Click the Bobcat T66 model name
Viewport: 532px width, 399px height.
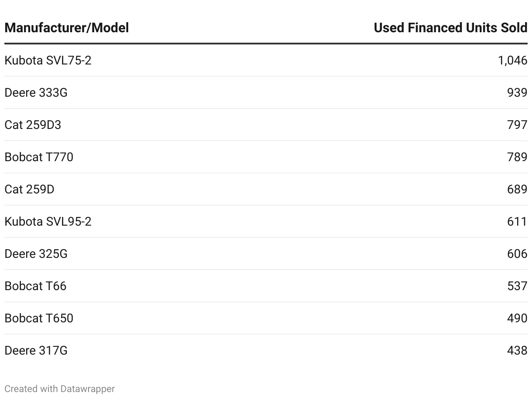(35, 286)
